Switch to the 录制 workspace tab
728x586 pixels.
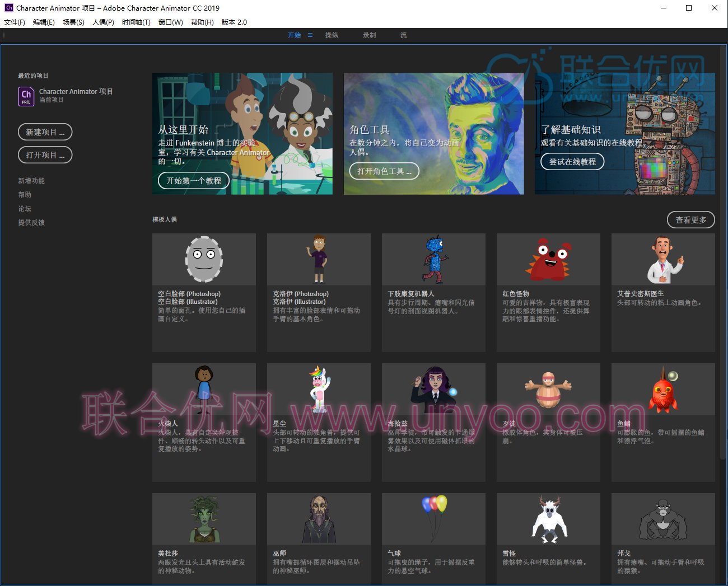click(x=369, y=35)
